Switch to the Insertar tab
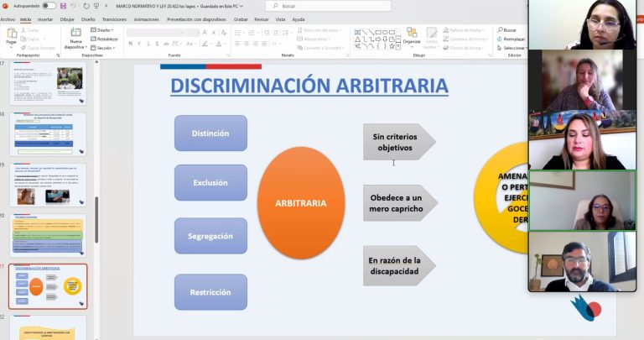 coord(45,19)
